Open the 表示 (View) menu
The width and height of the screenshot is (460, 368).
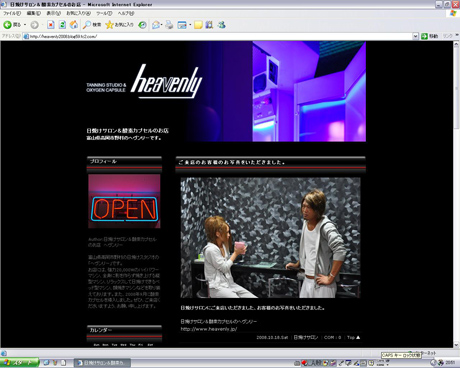coord(53,13)
